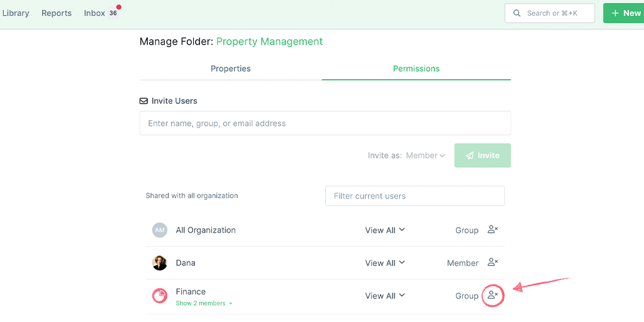The width and height of the screenshot is (644, 322).
Task: Open the Invite as Member dropdown
Action: click(x=426, y=155)
